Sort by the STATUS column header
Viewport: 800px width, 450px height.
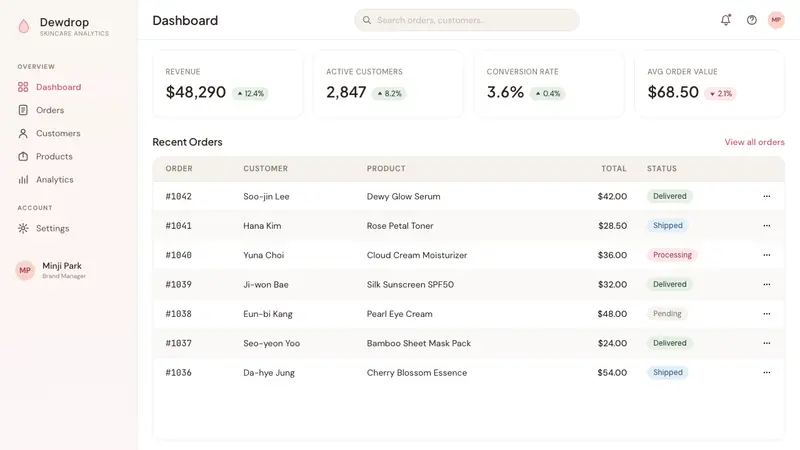(662, 168)
